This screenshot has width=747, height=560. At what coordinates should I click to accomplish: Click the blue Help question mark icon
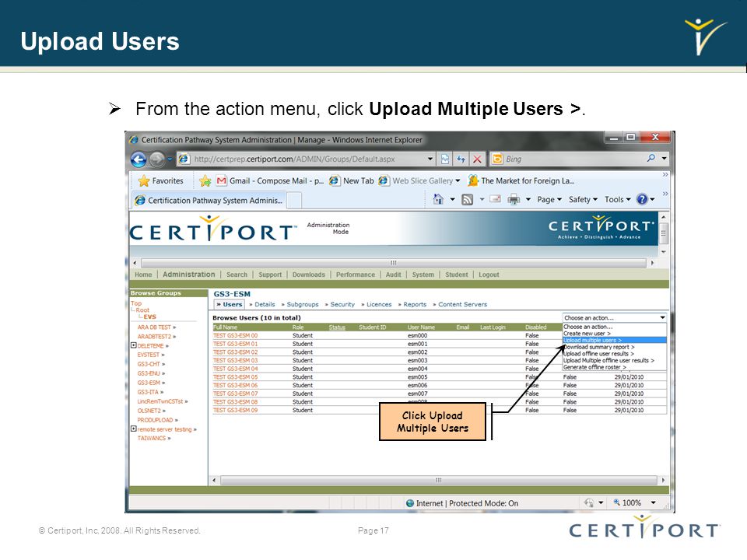[642, 199]
